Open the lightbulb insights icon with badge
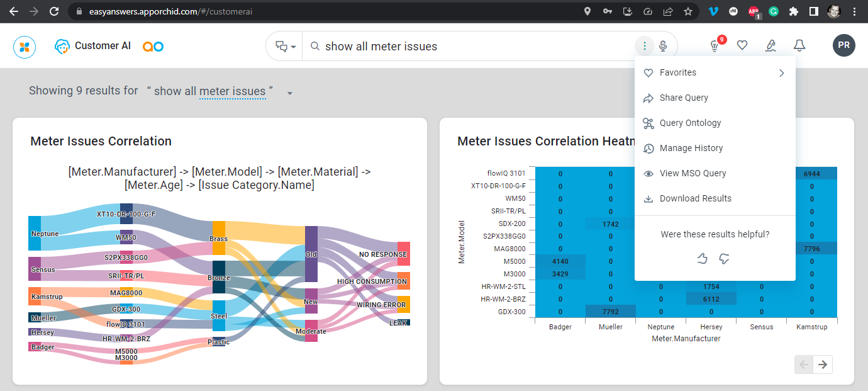This screenshot has height=391, width=868. click(715, 46)
